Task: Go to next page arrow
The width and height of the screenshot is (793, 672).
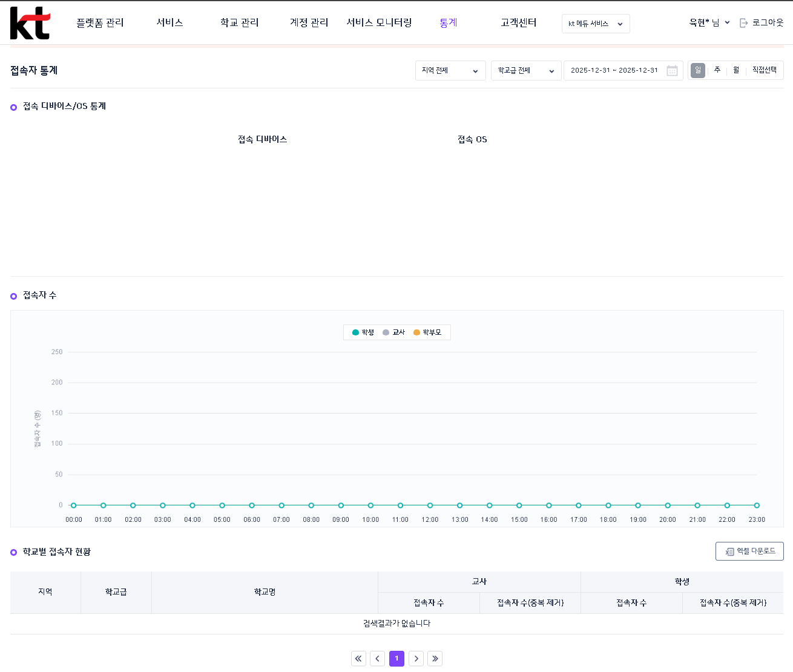Action: point(416,659)
